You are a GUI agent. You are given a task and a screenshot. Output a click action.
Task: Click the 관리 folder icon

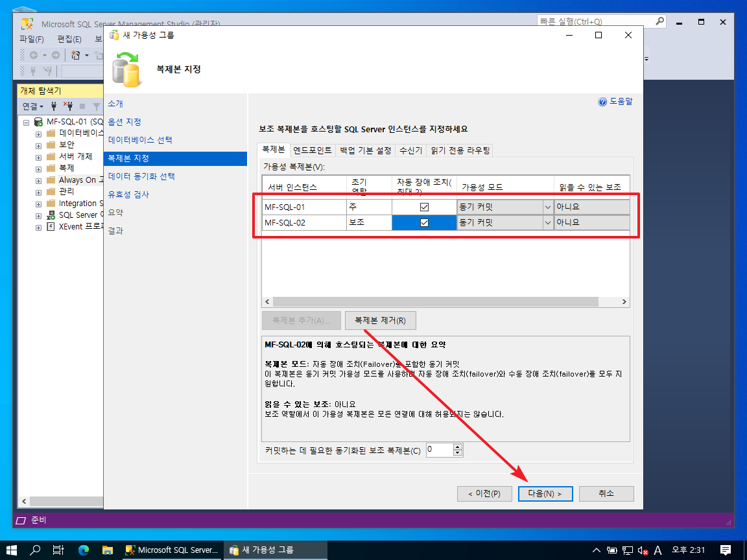pos(51,191)
